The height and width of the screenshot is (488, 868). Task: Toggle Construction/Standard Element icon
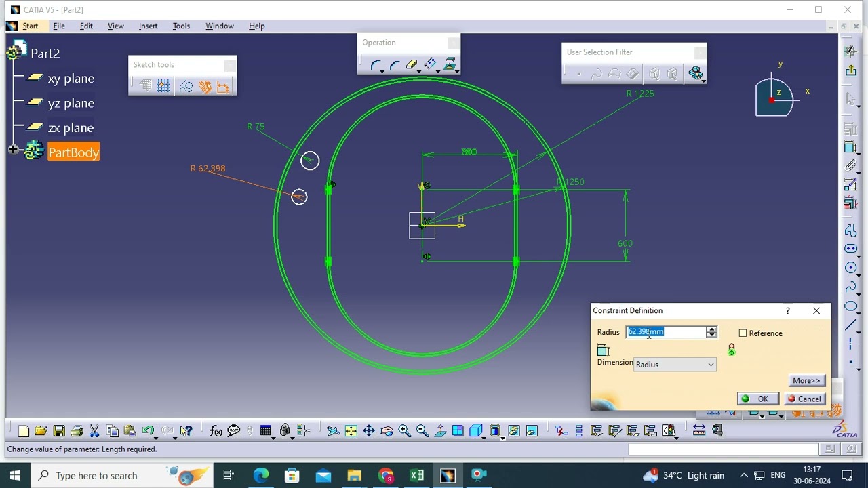186,86
